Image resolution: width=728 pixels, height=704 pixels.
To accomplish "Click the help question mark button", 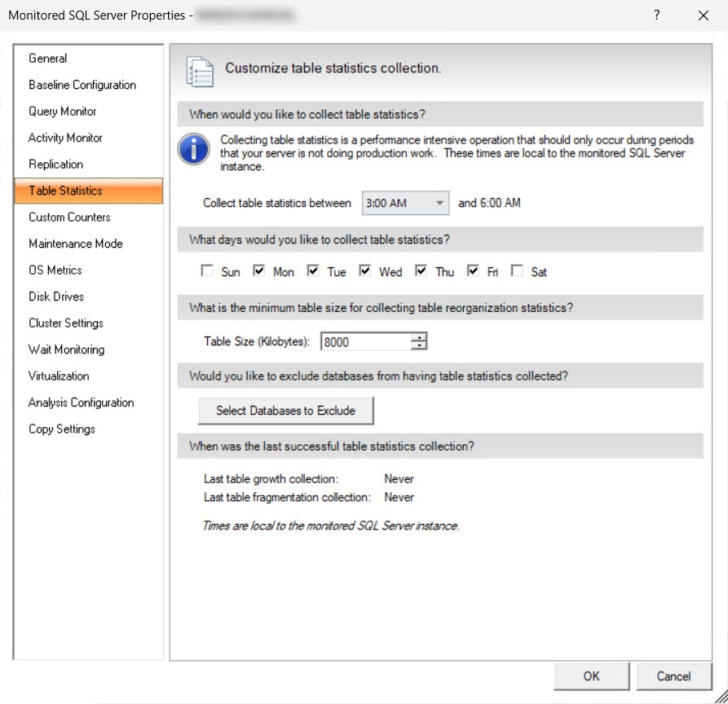I will pyautogui.click(x=656, y=15).
